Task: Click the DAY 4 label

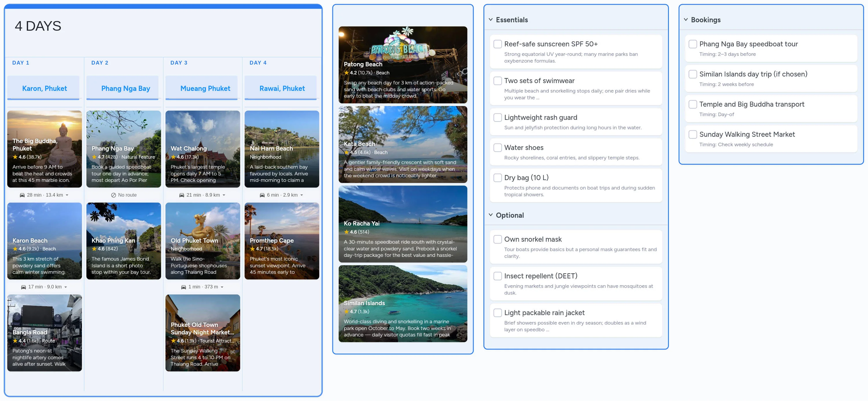Action: (x=258, y=63)
